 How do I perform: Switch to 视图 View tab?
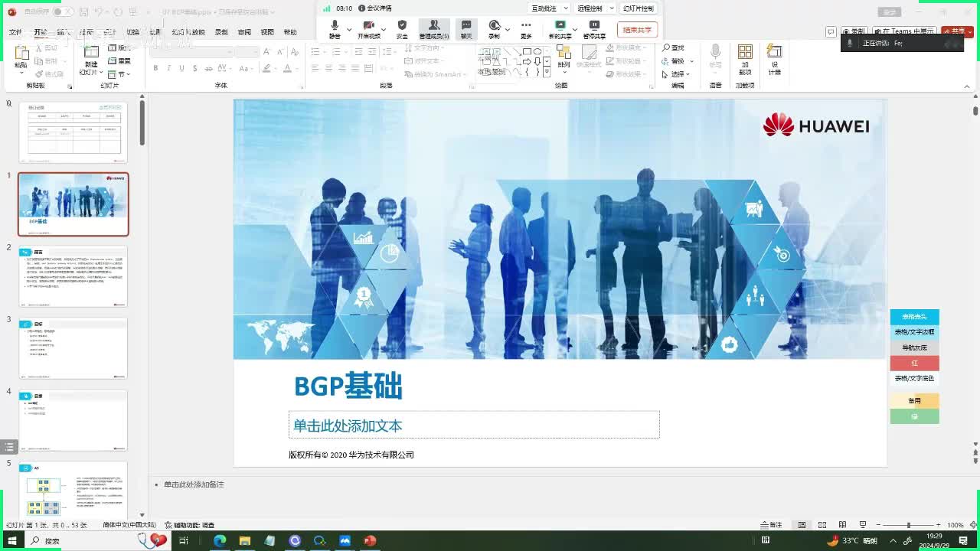coord(267,33)
